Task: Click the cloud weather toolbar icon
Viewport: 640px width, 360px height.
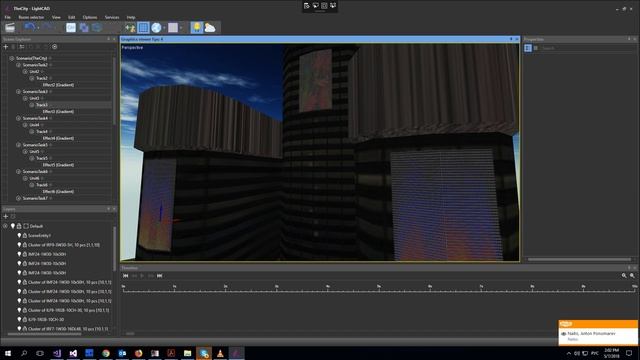Action: click(210, 27)
